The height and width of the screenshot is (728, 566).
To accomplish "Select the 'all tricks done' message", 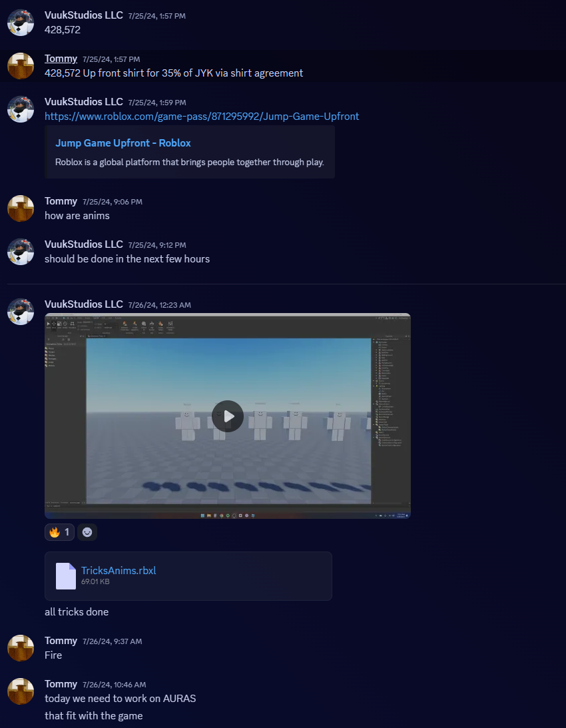I will [77, 612].
